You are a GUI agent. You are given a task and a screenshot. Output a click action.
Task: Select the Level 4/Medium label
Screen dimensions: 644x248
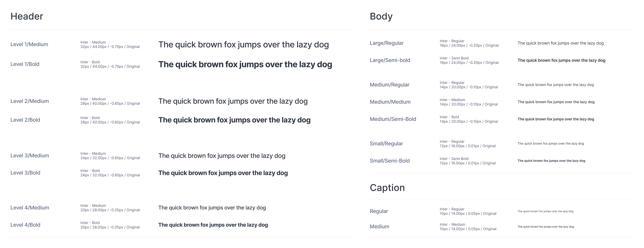tap(30, 208)
